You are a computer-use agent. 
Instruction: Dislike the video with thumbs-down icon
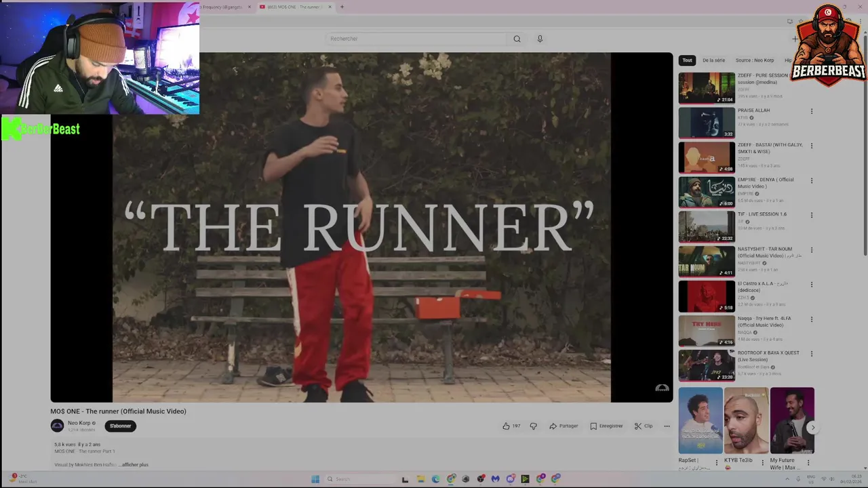pos(533,426)
